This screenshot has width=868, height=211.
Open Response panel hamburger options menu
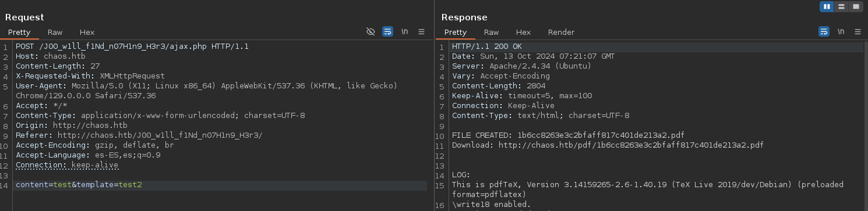858,32
